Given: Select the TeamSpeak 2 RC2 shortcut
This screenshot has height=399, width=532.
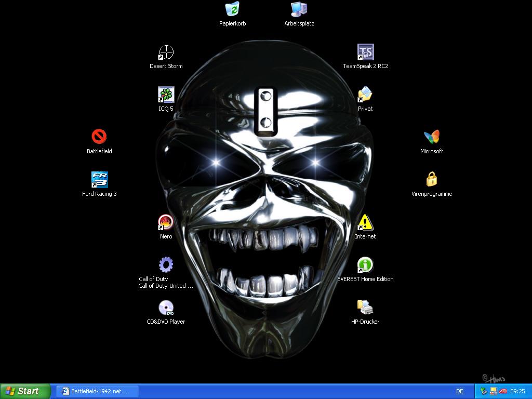Looking at the screenshot, I should pyautogui.click(x=365, y=52).
